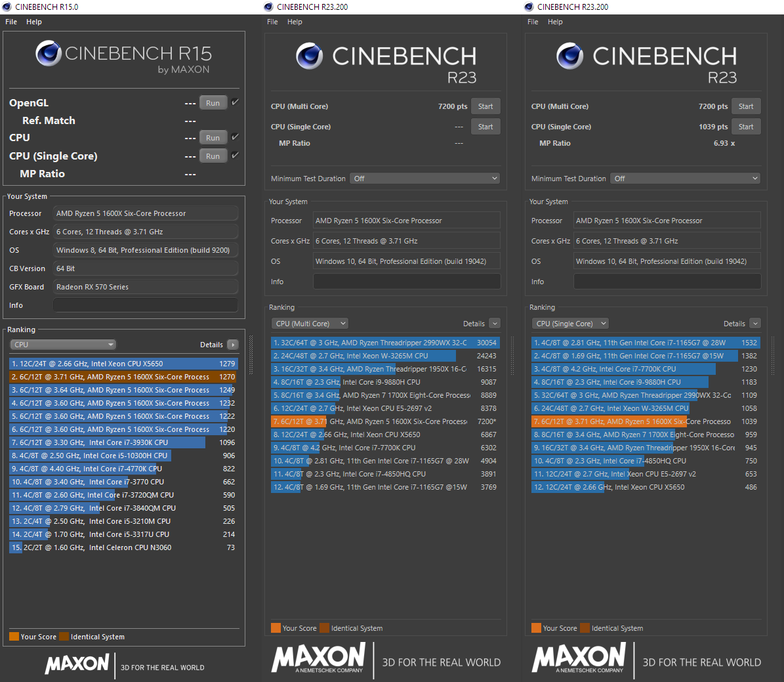This screenshot has width=784, height=682.
Task: Click the Cinebench R15 sphere logo
Action: point(49,53)
